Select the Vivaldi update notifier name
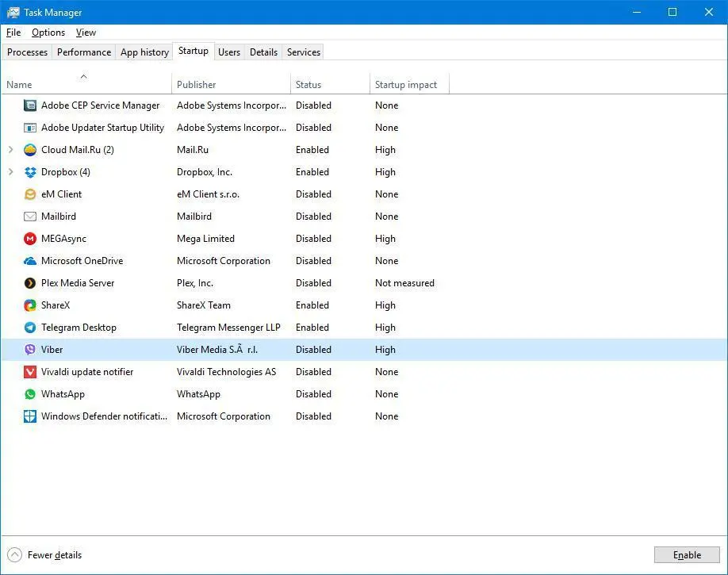 [87, 372]
